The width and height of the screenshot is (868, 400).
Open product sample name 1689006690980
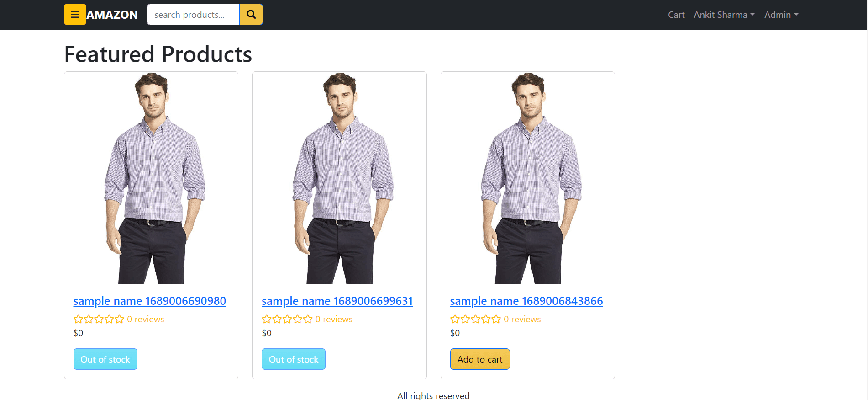pyautogui.click(x=150, y=301)
